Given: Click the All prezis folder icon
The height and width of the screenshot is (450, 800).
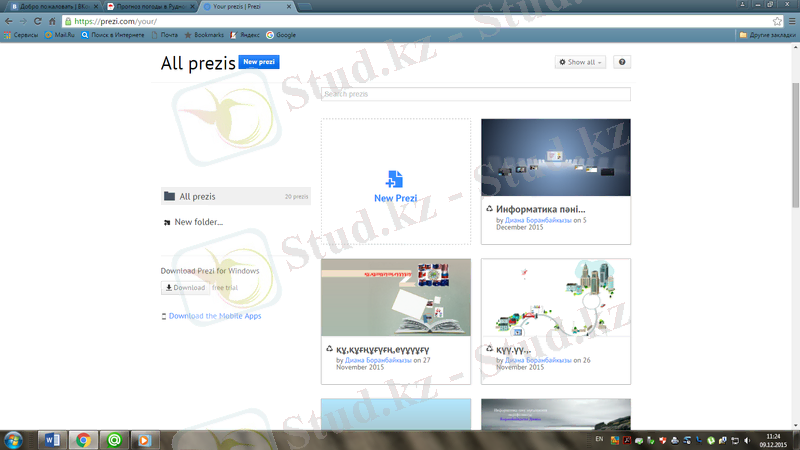Looking at the screenshot, I should point(169,197).
